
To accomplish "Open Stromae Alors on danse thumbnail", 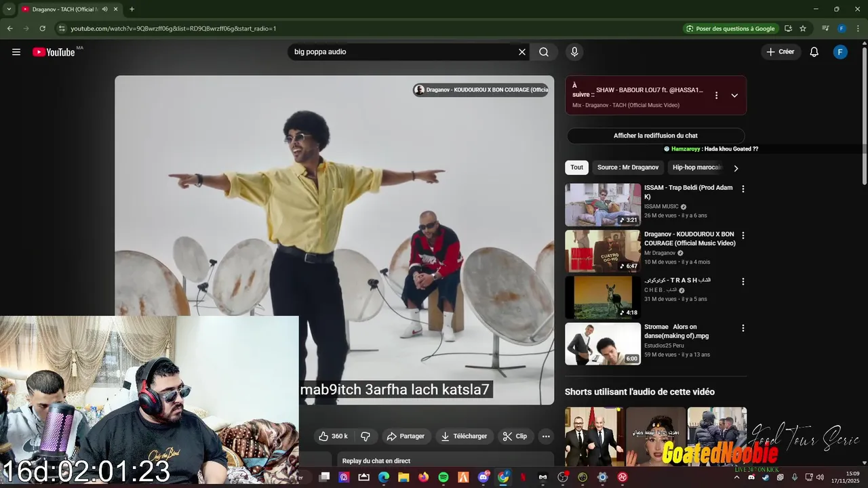I will pyautogui.click(x=603, y=344).
